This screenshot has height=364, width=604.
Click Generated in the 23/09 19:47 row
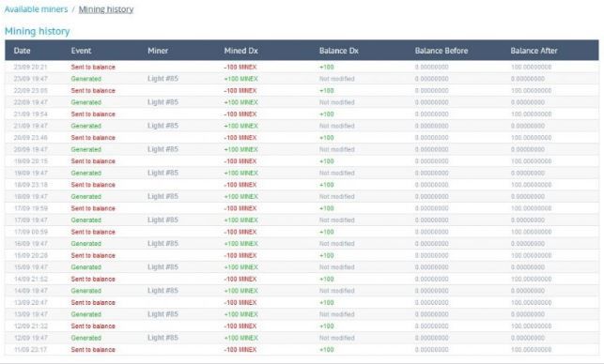[85, 79]
